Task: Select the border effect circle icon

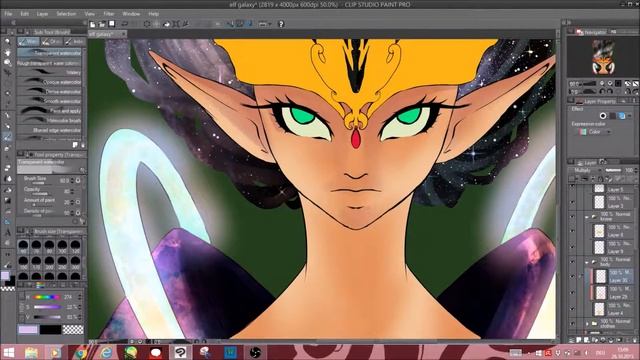Action: [x=603, y=116]
